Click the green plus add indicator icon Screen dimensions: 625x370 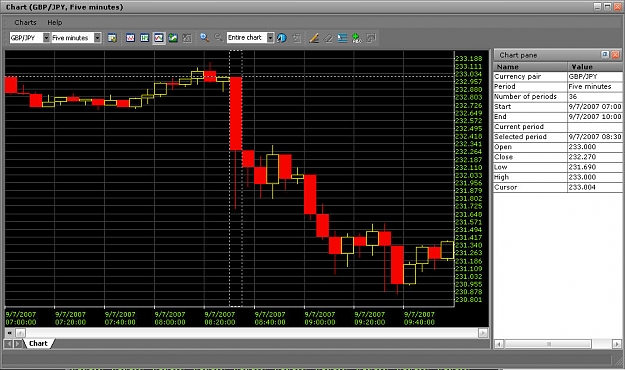point(356,38)
